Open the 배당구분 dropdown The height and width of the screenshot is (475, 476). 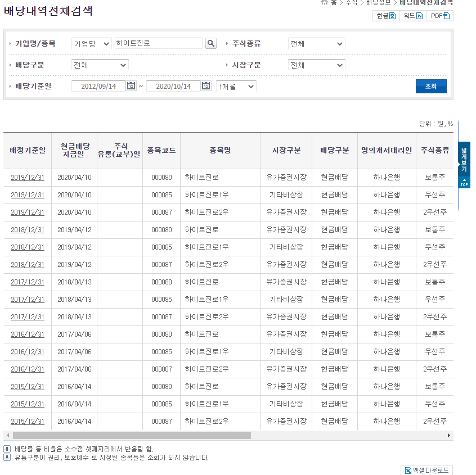point(100,65)
